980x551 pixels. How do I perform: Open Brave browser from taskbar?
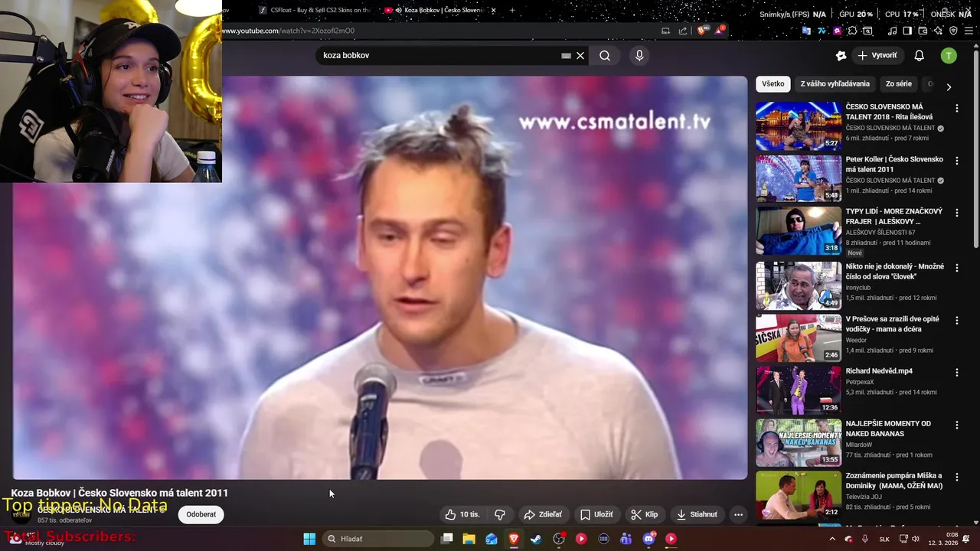tap(514, 539)
